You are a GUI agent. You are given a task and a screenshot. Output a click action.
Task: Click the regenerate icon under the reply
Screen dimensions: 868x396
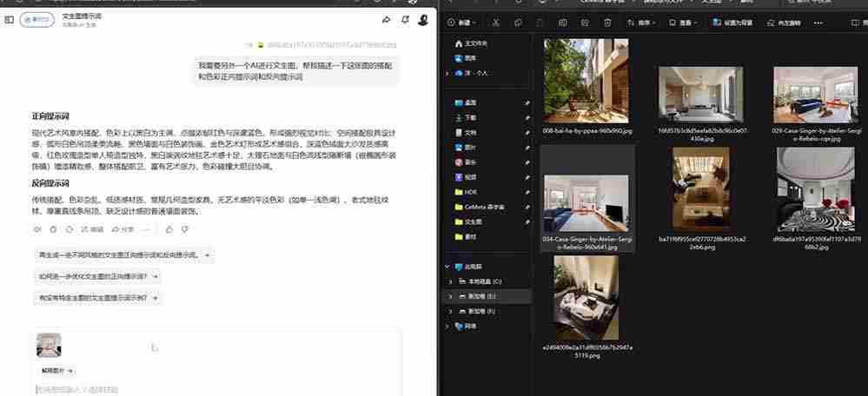[x=70, y=229]
